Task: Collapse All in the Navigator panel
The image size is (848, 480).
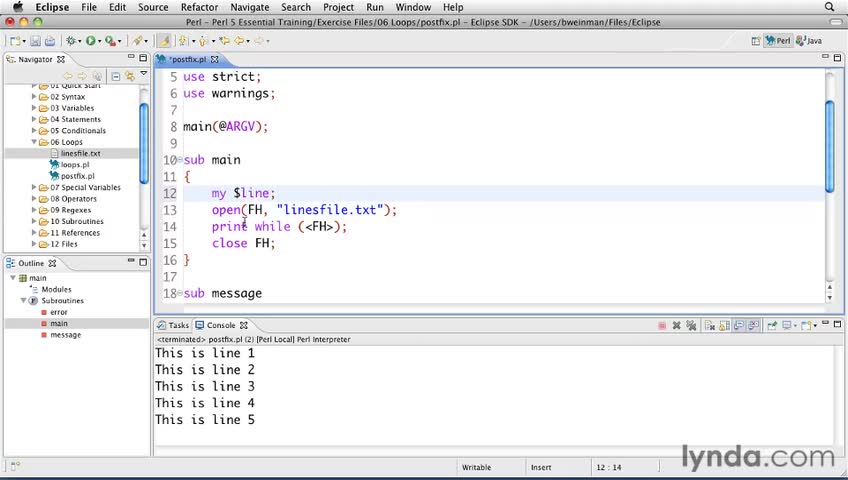Action: coord(116,76)
